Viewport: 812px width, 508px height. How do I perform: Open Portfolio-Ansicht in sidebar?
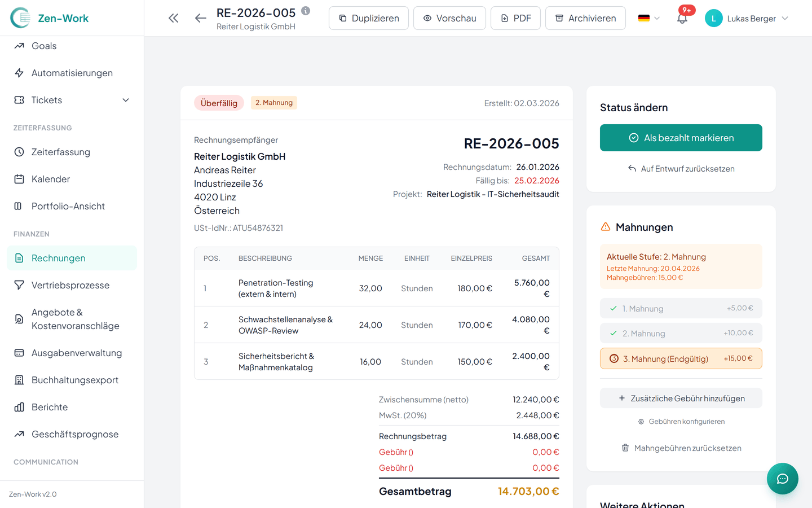72,206
